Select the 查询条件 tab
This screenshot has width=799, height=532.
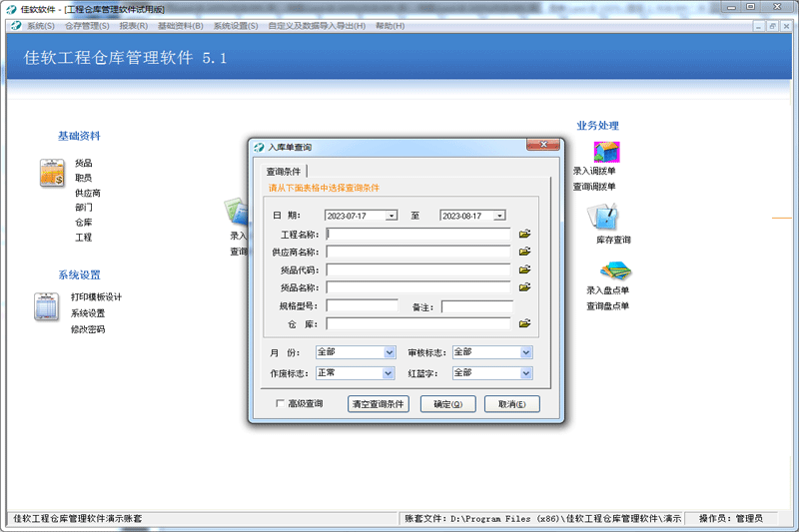coord(284,172)
